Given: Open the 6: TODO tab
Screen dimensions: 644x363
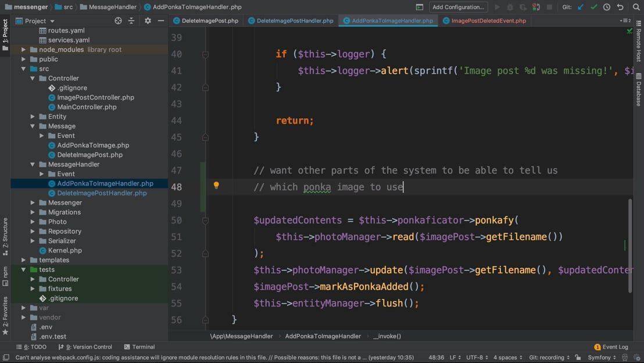Looking at the screenshot, I should tap(31, 347).
